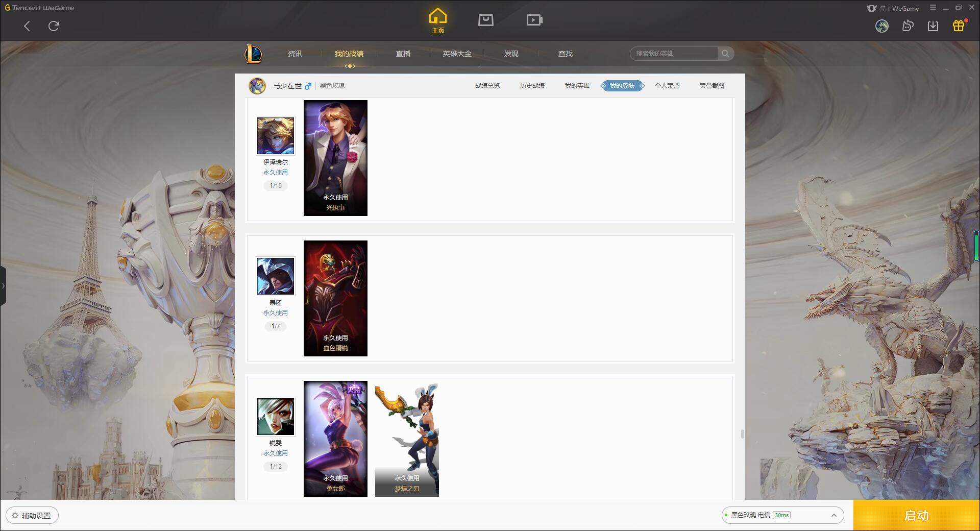Click the 永久使用 label under 锐雯

coord(276,453)
